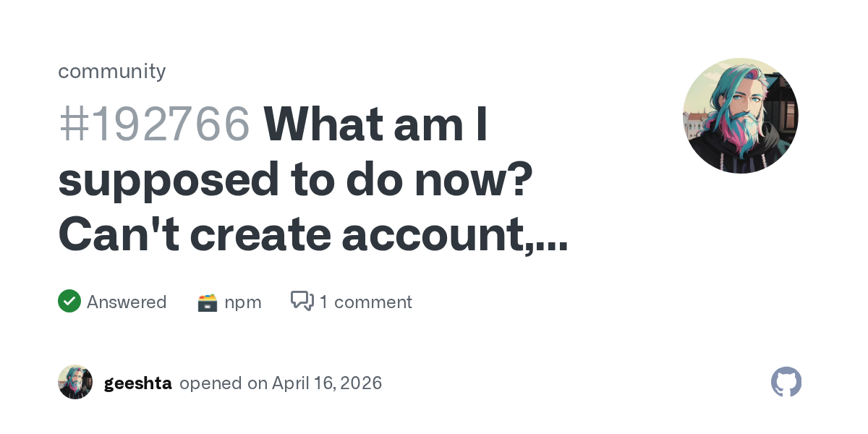Image resolution: width=868 pixels, height=434 pixels.
Task: Click the community label
Action: [111, 71]
